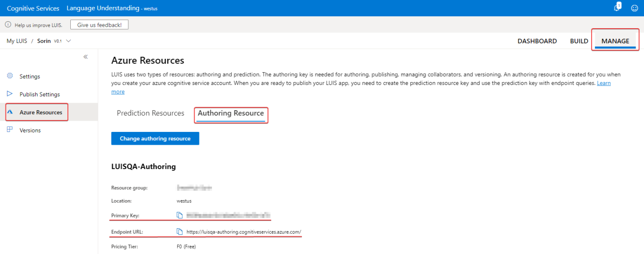Expand the Sorin version dropdown
The width and height of the screenshot is (644, 254).
[68, 41]
